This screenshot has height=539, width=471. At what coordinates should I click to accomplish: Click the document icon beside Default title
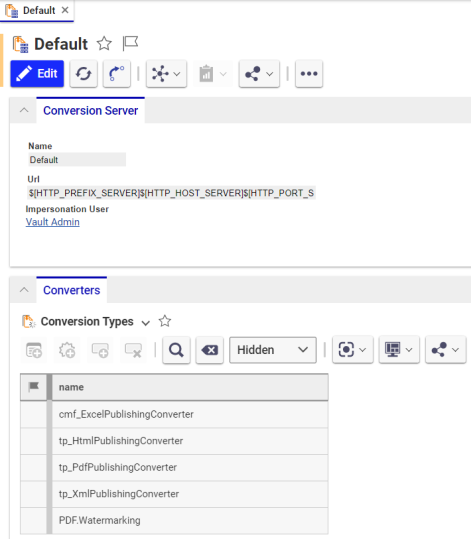[20, 44]
